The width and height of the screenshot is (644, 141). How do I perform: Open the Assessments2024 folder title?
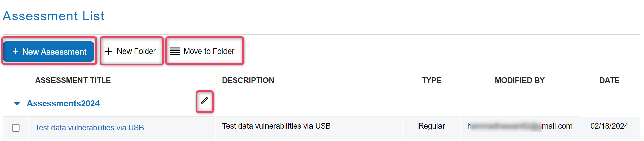pos(63,104)
